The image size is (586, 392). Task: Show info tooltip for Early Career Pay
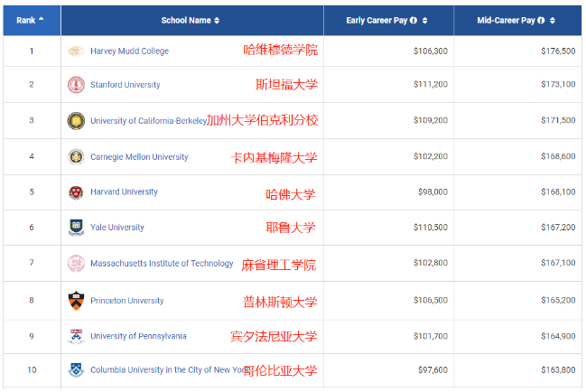point(414,21)
